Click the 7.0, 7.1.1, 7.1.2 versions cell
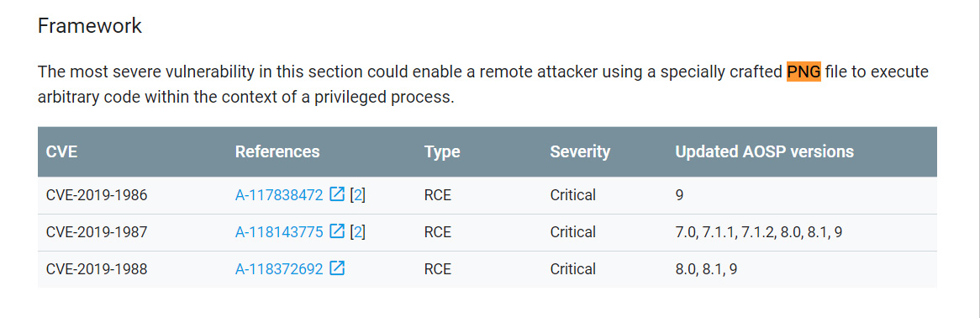Viewport: 980px width, 318px height. (x=759, y=232)
